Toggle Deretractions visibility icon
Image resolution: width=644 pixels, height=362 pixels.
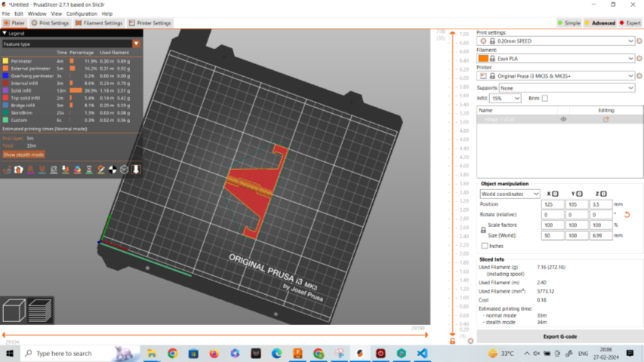pyautogui.click(x=42, y=170)
